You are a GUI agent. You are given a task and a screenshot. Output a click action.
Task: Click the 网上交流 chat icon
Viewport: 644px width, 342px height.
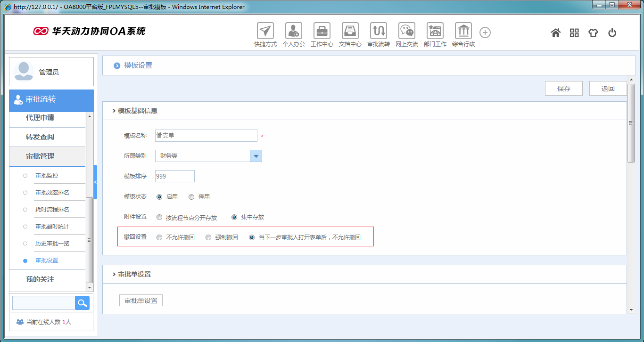tap(407, 31)
